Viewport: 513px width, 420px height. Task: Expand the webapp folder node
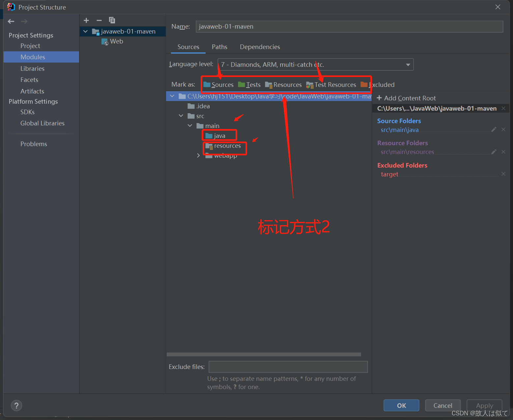tap(198, 155)
